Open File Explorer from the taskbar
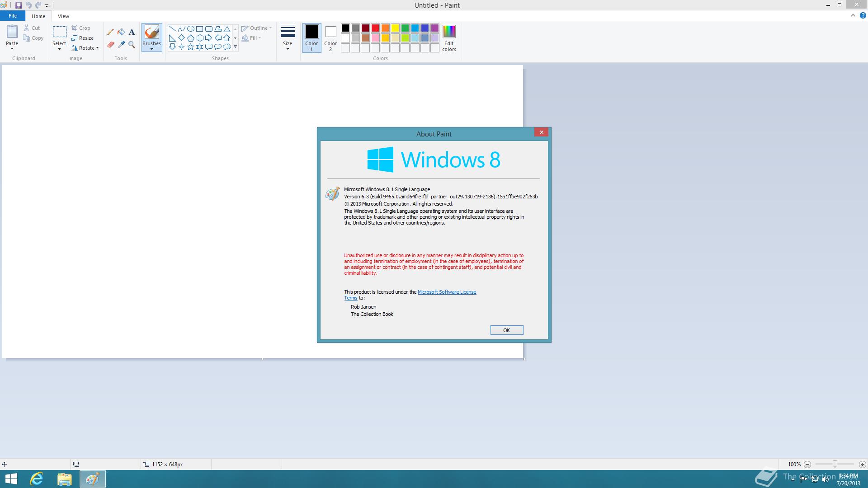 (65, 479)
